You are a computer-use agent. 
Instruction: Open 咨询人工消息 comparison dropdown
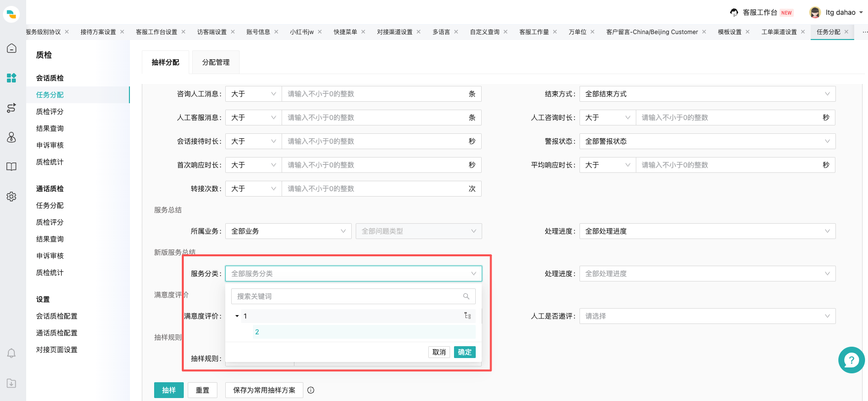[253, 94]
